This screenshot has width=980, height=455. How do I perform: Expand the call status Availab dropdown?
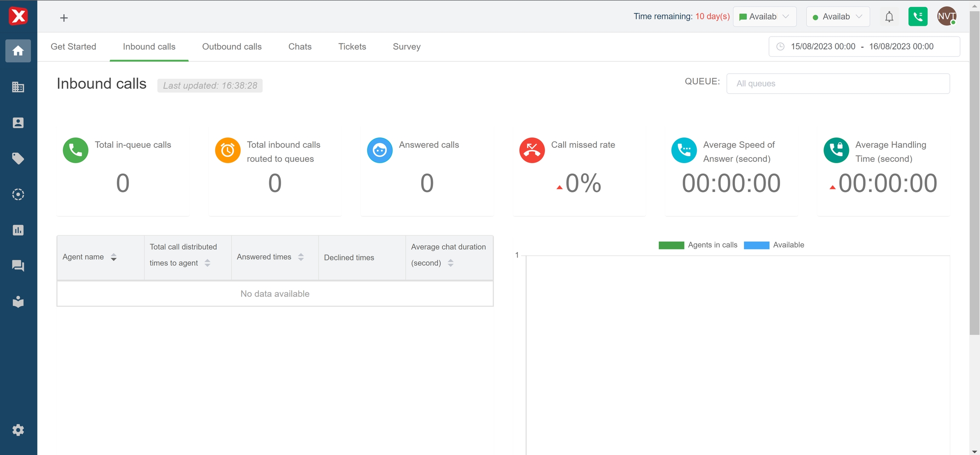coord(838,17)
